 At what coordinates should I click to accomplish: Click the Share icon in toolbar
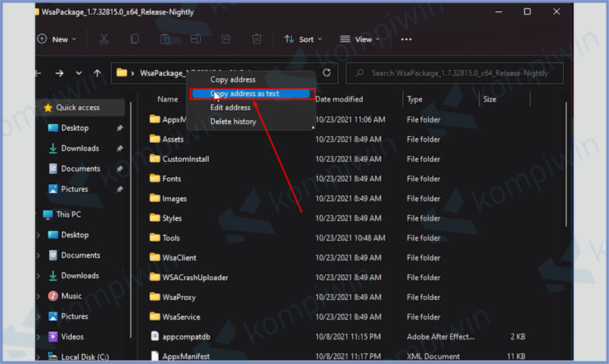(x=226, y=39)
